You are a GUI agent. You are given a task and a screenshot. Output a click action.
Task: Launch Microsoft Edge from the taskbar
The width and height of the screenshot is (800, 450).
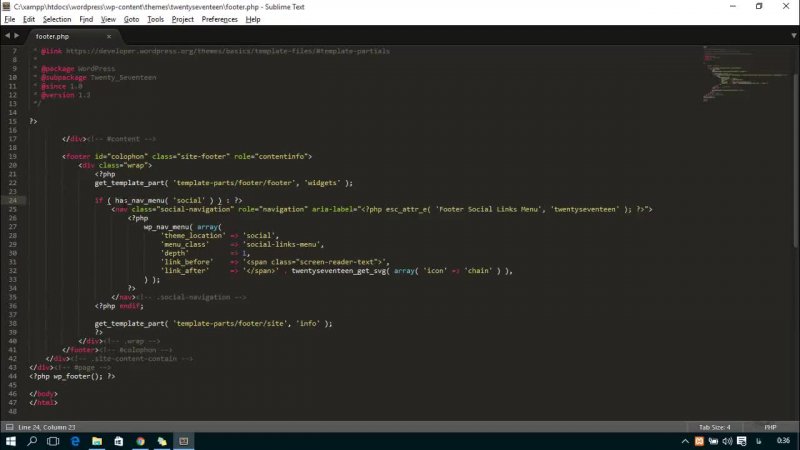pyautogui.click(x=75, y=441)
